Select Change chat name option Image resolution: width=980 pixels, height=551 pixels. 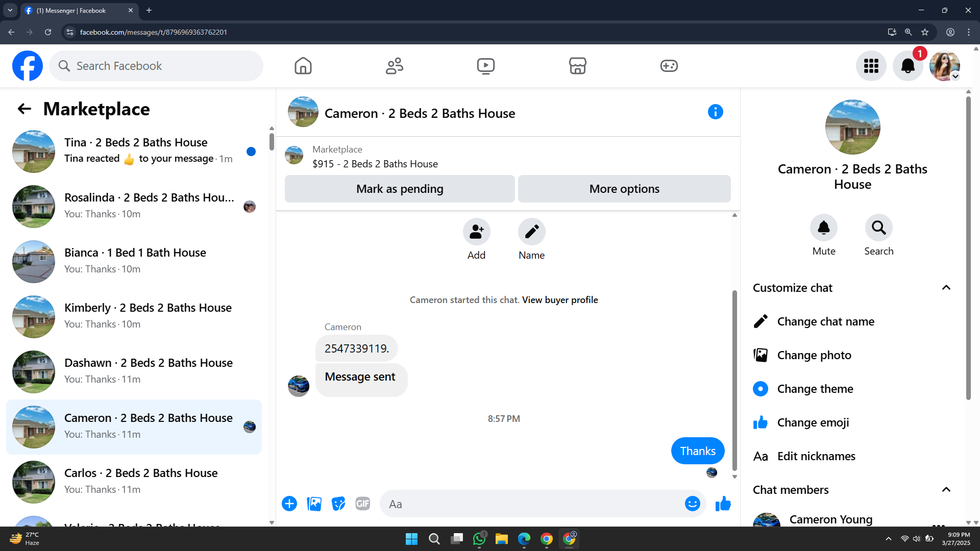click(x=853, y=321)
